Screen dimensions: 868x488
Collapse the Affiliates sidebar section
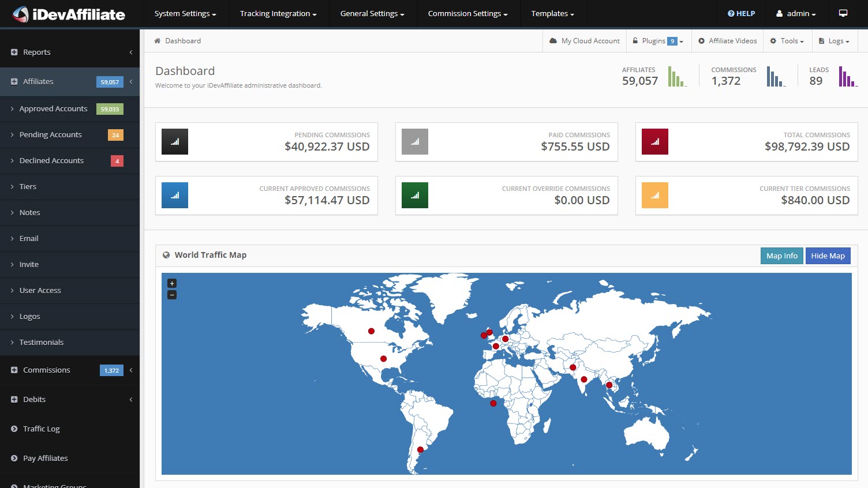pyautogui.click(x=70, y=82)
